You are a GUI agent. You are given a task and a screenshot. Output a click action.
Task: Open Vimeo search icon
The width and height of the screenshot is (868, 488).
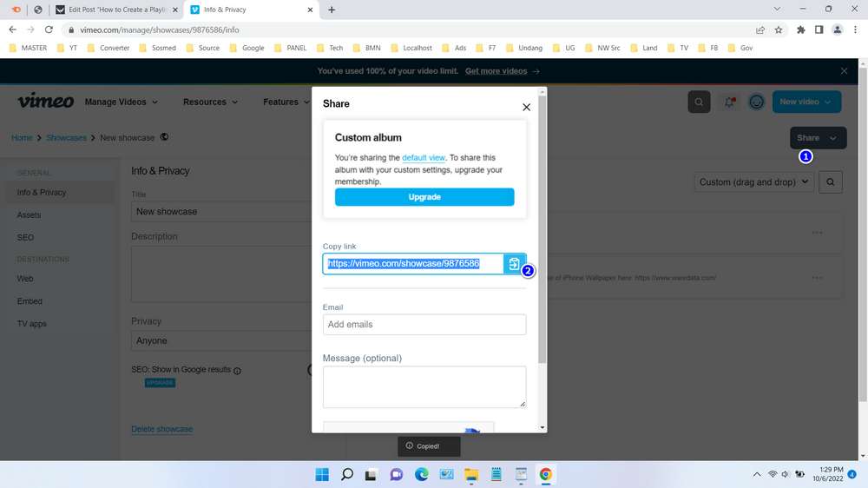tap(699, 102)
